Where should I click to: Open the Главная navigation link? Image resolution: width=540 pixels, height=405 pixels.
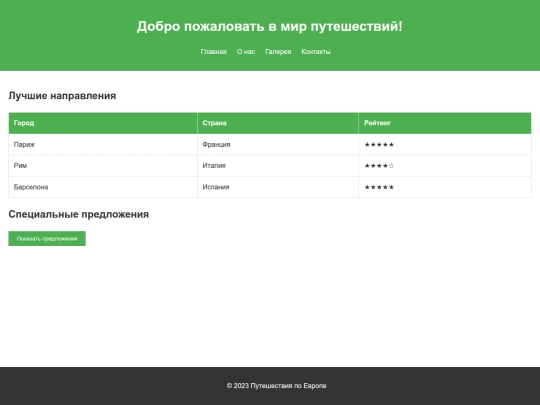[214, 52]
